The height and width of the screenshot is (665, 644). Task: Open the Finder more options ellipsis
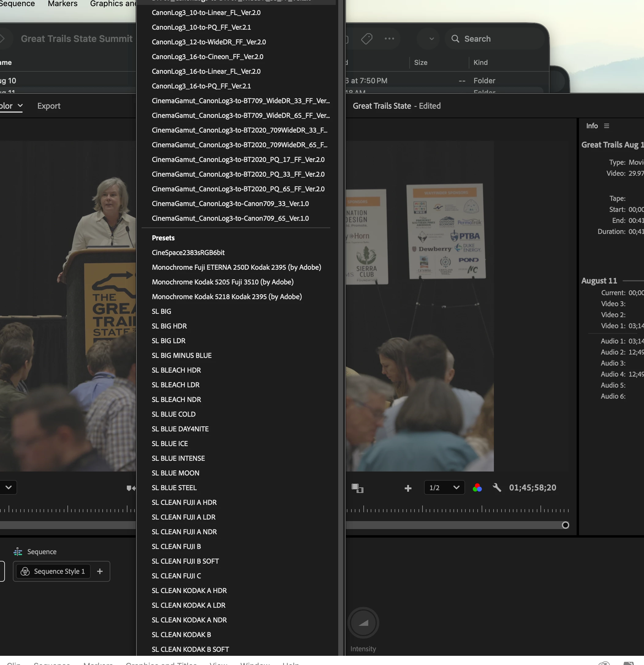tap(389, 39)
